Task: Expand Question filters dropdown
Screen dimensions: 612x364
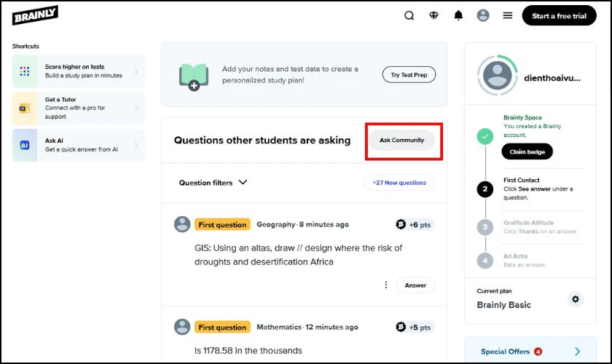Action: pyautogui.click(x=213, y=183)
